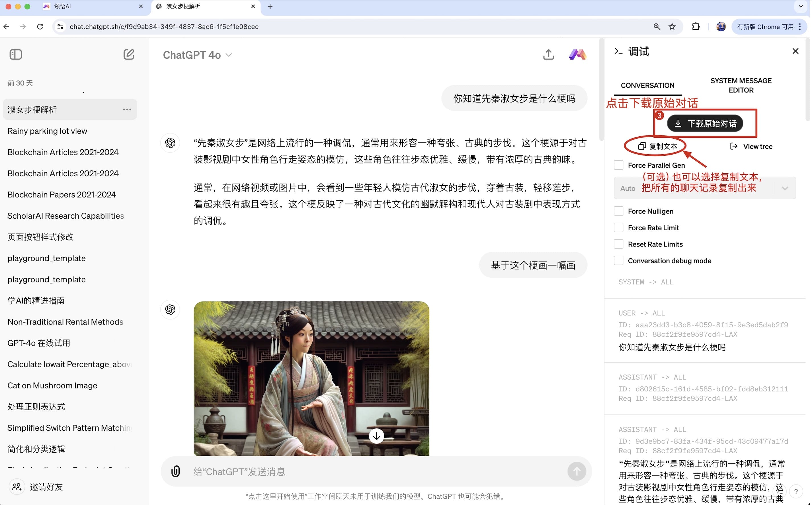The width and height of the screenshot is (812, 505).
Task: Click the share/upload conversation icon
Action: pyautogui.click(x=548, y=54)
